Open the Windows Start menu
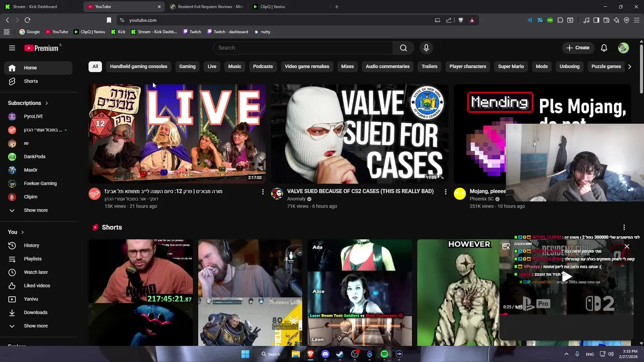This screenshot has width=644, height=362. [x=245, y=354]
